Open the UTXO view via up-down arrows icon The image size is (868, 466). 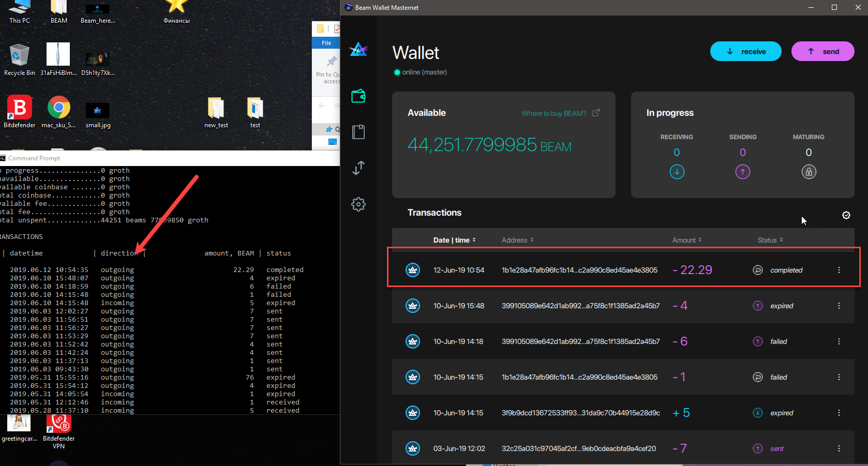tap(358, 168)
